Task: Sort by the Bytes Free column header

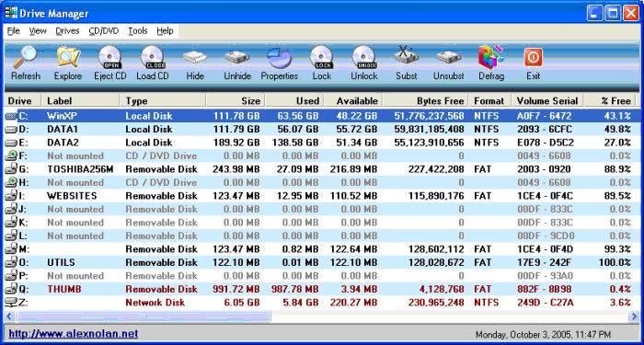Action: (x=426, y=100)
